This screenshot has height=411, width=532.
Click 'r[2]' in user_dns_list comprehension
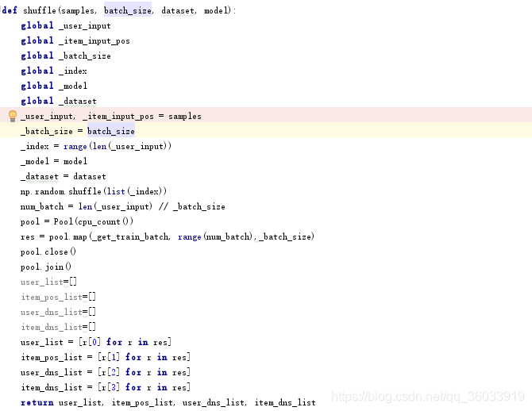pyautogui.click(x=110, y=372)
